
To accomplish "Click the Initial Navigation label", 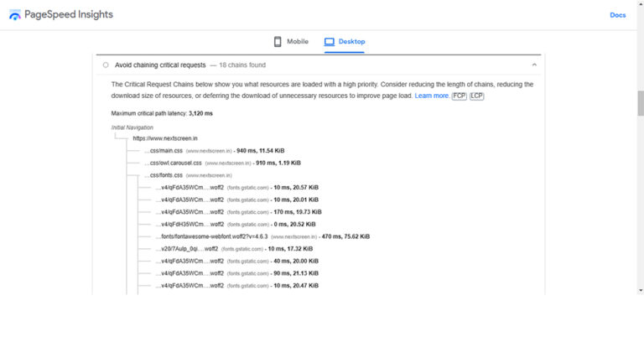I will [132, 127].
